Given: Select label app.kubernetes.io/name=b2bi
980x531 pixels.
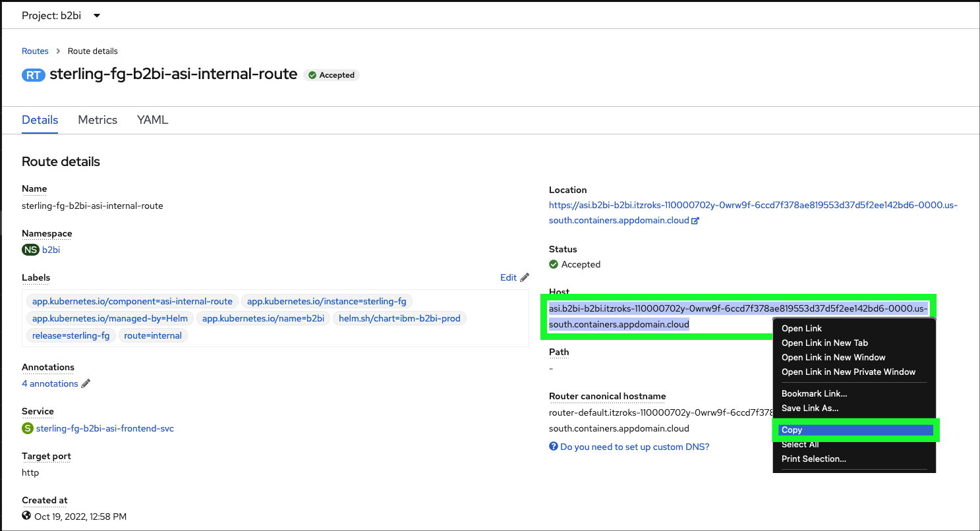Looking at the screenshot, I should (263, 318).
